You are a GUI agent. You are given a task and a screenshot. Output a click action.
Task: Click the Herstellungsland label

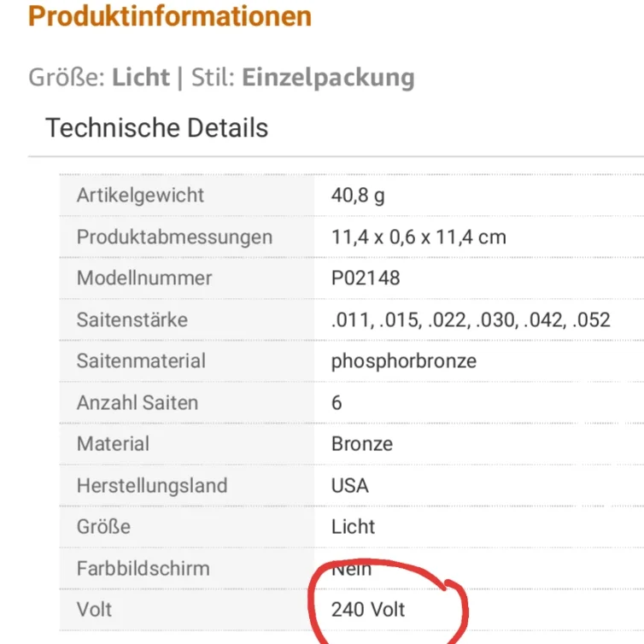(x=152, y=485)
